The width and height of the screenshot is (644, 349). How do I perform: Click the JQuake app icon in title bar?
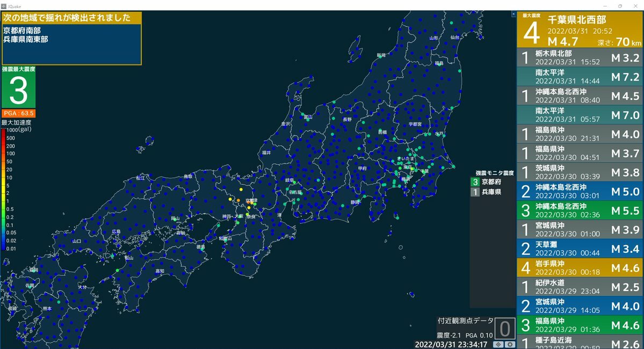tap(4, 5)
